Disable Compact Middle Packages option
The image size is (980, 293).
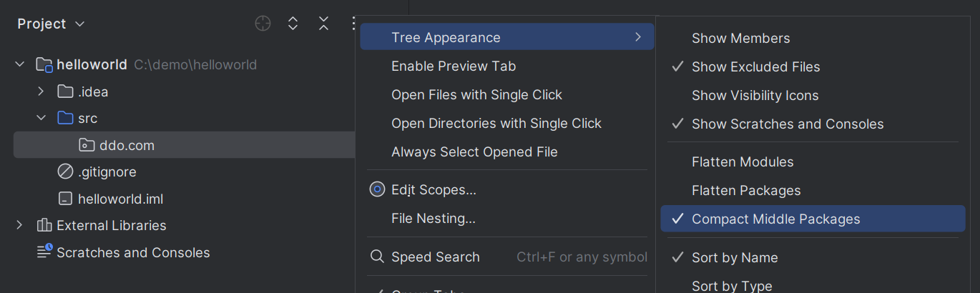click(775, 219)
